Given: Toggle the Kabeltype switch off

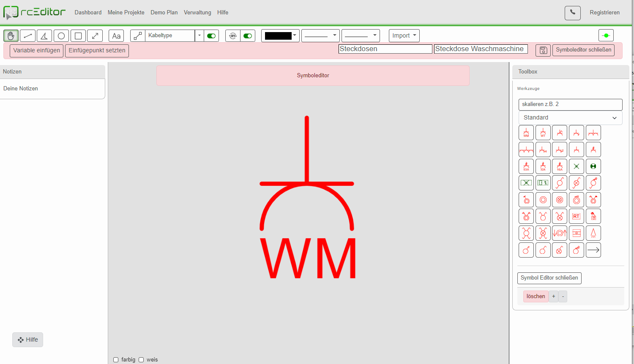Looking at the screenshot, I should 211,35.
